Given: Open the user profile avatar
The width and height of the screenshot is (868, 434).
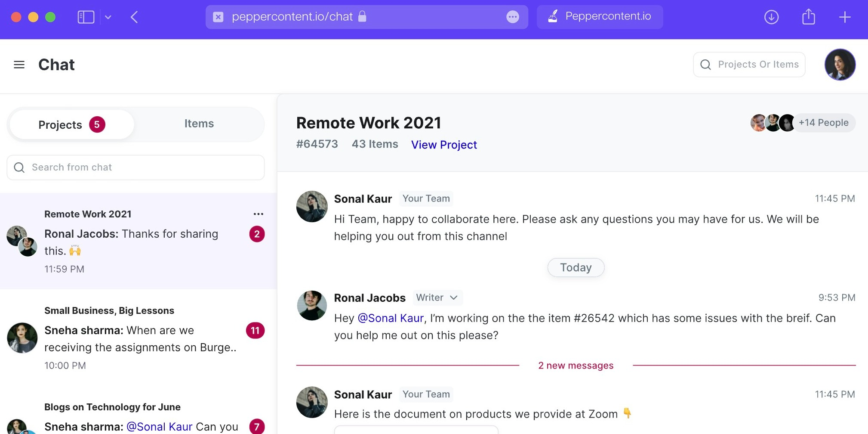Looking at the screenshot, I should (x=840, y=65).
